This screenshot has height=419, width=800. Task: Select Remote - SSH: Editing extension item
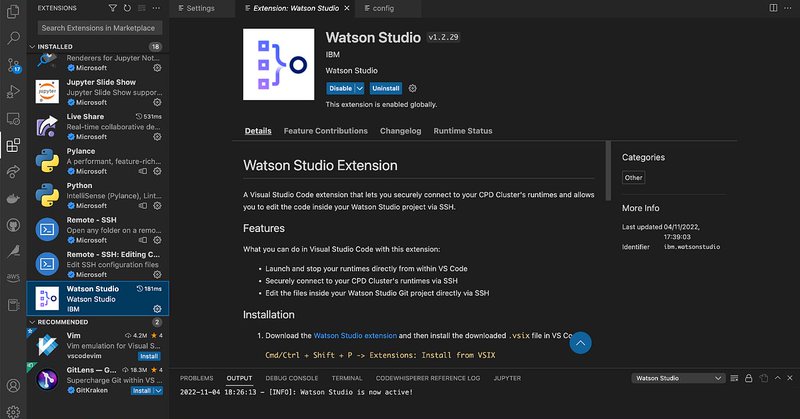coord(97,264)
